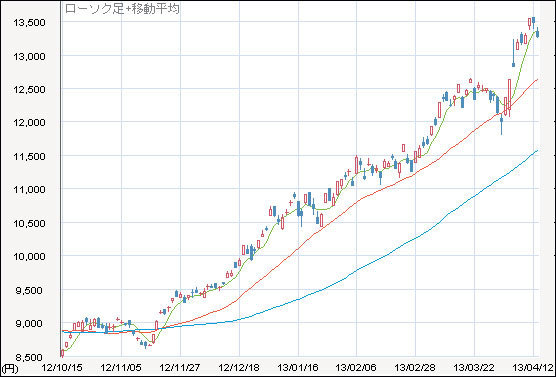This screenshot has height=377, width=556.
Task: Select the 12/10/15 date marker
Action: point(62,368)
